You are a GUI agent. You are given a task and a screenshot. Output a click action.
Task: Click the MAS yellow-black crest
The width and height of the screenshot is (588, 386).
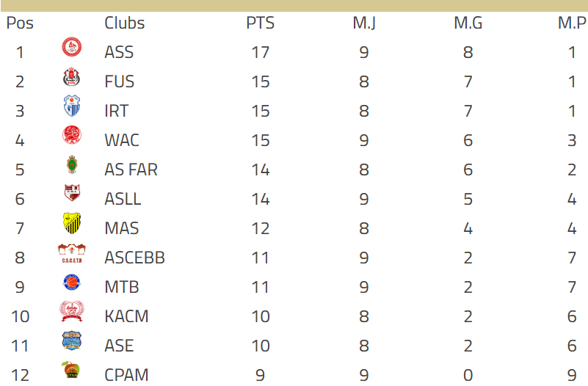pos(71,224)
